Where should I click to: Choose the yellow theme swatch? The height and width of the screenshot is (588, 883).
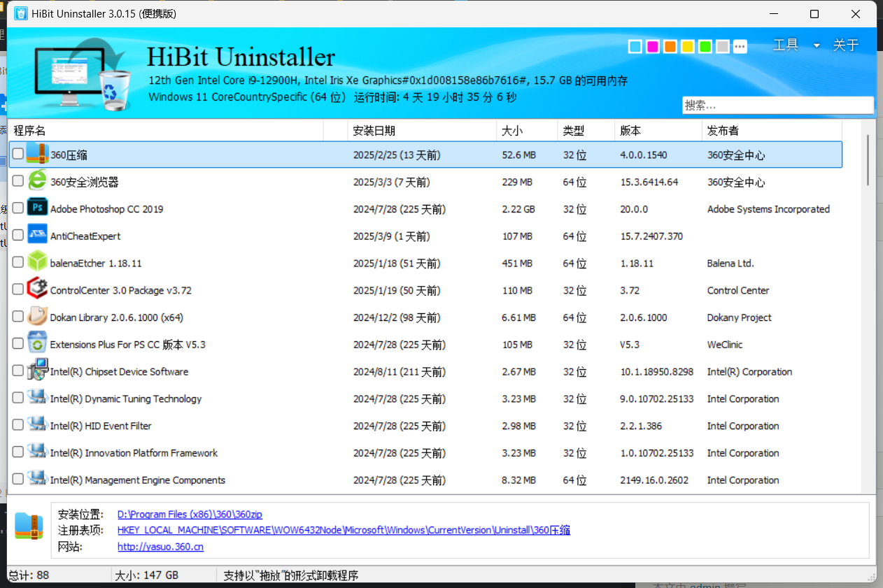point(688,46)
